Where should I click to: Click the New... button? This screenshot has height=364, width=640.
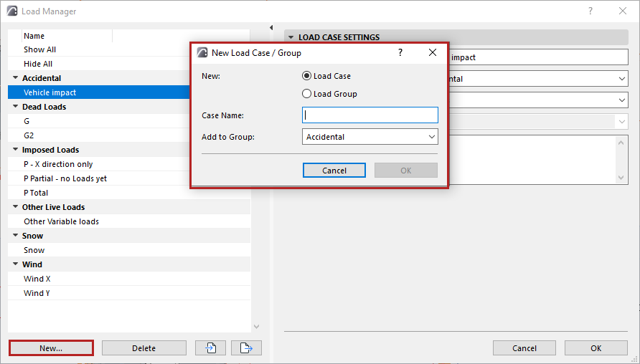click(x=51, y=348)
